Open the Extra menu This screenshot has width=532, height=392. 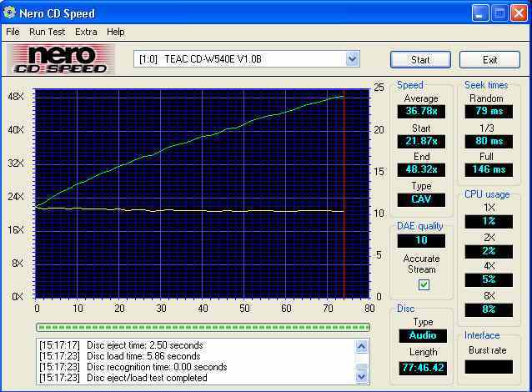86,32
